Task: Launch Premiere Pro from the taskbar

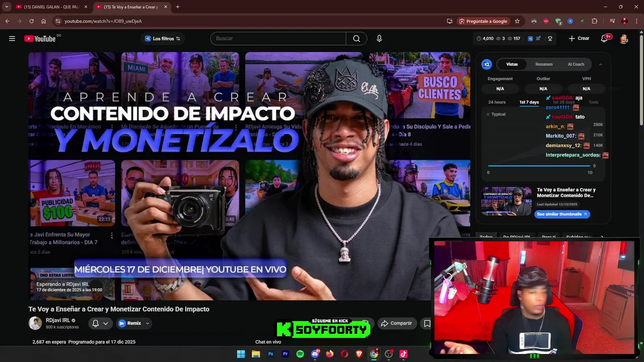Action: [x=285, y=354]
